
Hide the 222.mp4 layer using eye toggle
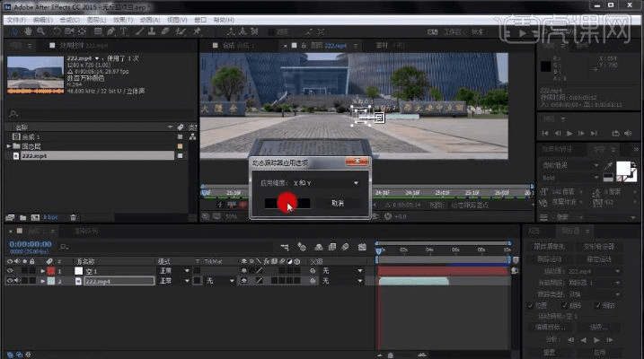click(x=9, y=281)
